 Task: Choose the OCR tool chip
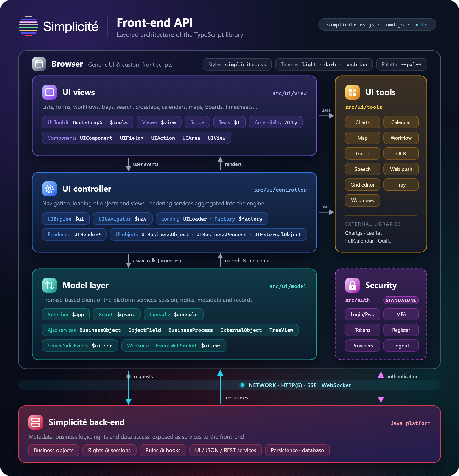[401, 153]
